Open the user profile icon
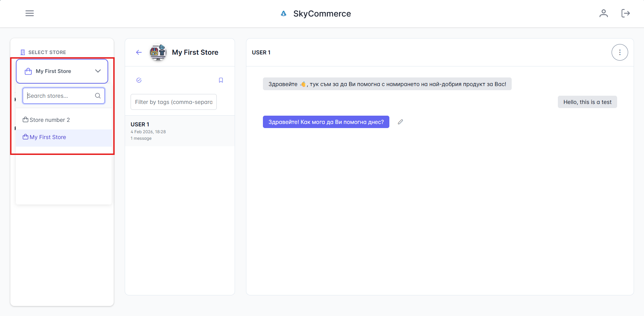The height and width of the screenshot is (316, 644). click(603, 13)
